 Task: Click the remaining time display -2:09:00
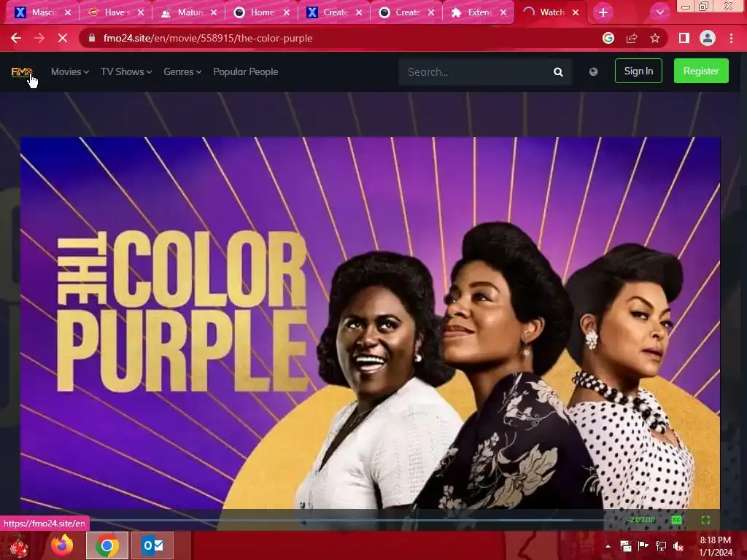point(641,520)
